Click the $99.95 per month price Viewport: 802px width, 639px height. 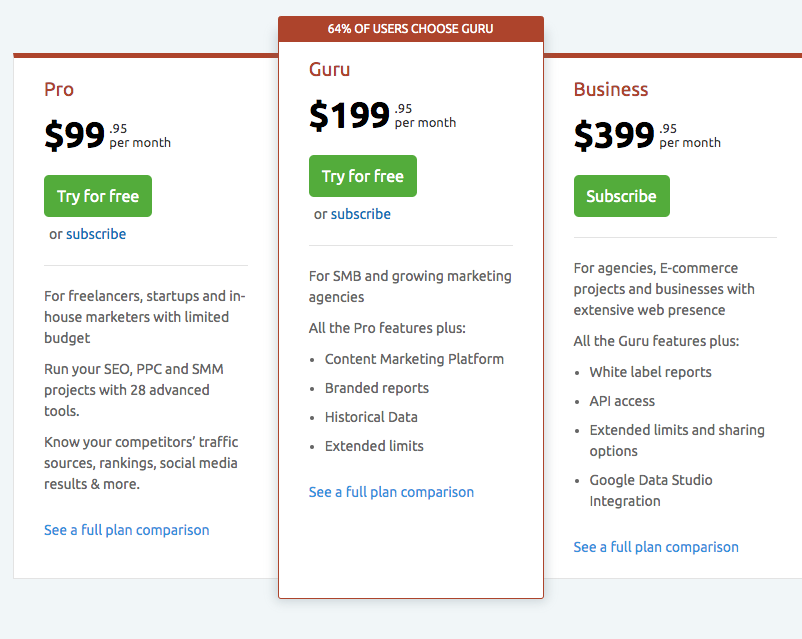coord(107,135)
